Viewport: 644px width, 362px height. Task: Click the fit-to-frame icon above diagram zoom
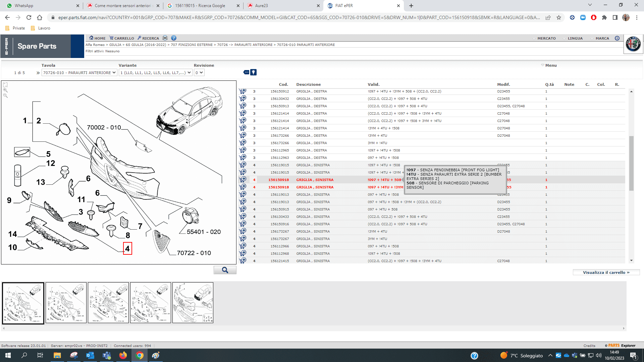click(5, 85)
